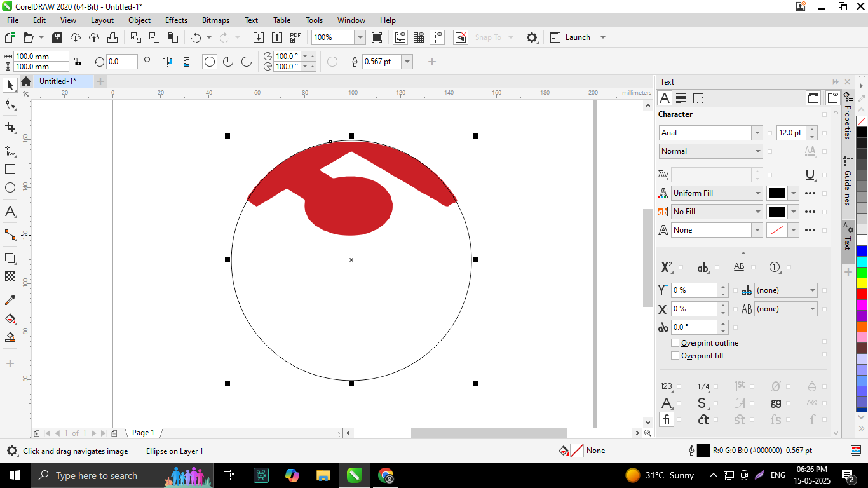The image size is (868, 488).
Task: Select the Connector line tool
Action: [10, 235]
